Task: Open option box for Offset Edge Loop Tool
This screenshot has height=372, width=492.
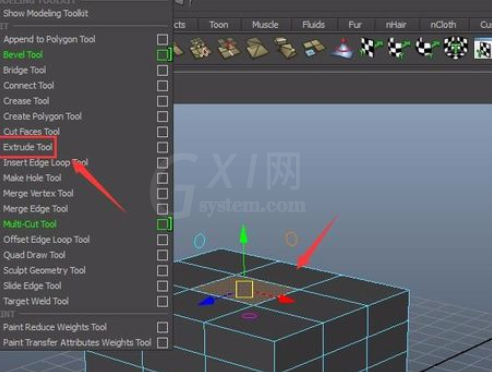Action: [162, 240]
